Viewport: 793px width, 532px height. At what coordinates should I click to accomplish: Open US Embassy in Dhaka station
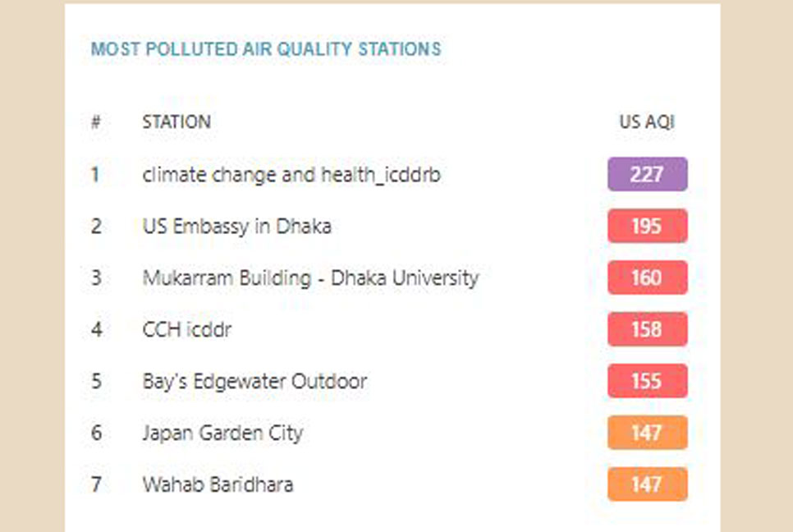point(236,227)
